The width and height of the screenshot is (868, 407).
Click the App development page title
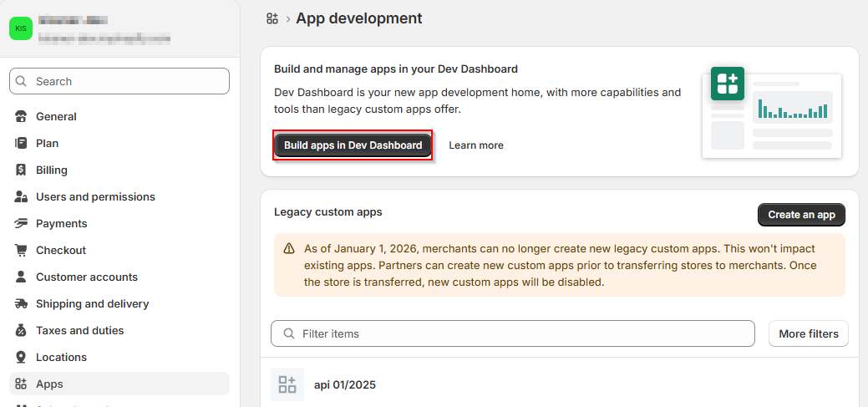[358, 18]
